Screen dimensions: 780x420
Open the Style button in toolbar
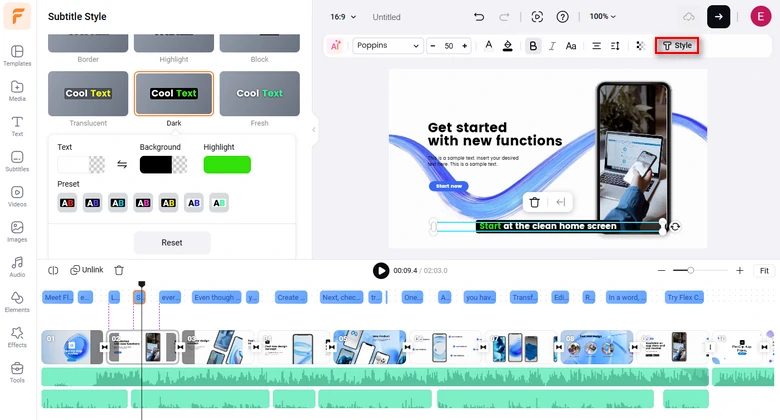point(677,45)
